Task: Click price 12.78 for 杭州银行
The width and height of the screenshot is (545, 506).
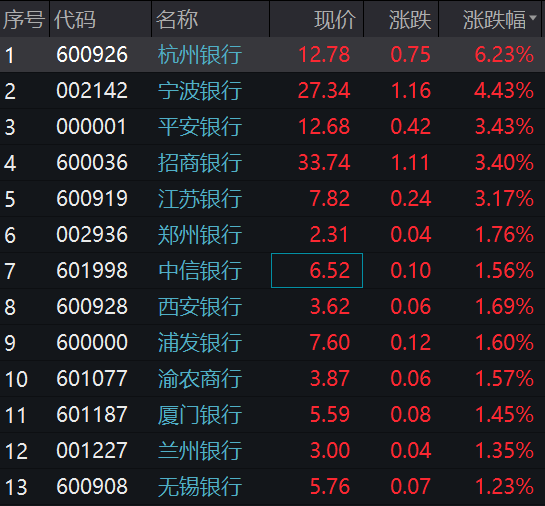Action: [x=324, y=55]
